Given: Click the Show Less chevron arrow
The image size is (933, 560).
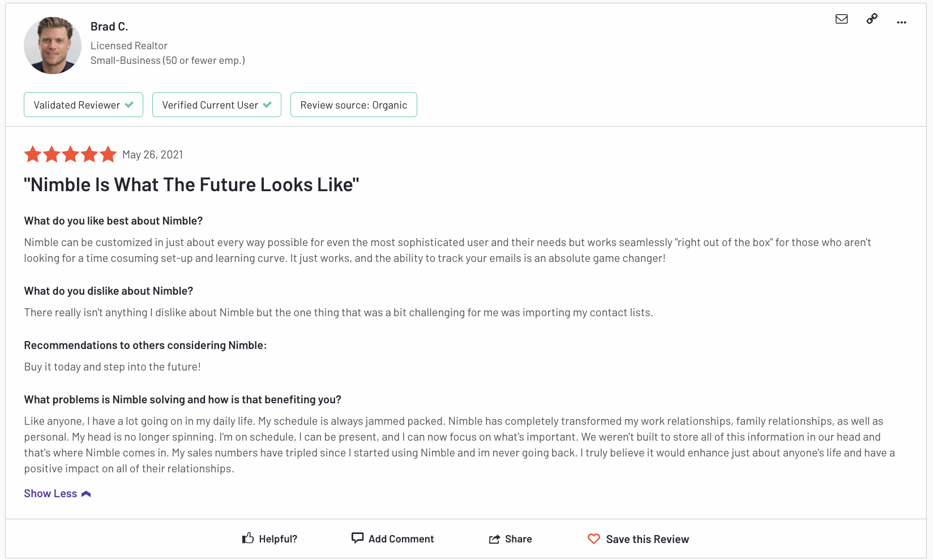Looking at the screenshot, I should click(86, 494).
